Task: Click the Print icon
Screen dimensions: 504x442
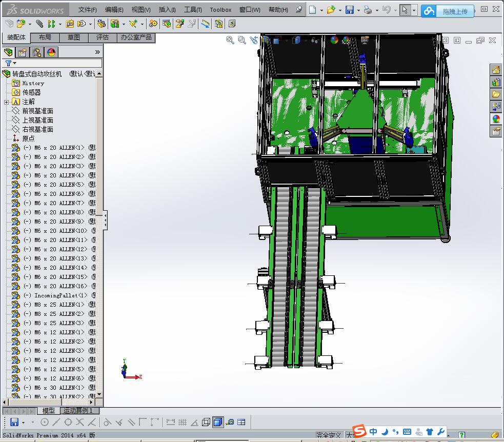Action: pos(368,10)
